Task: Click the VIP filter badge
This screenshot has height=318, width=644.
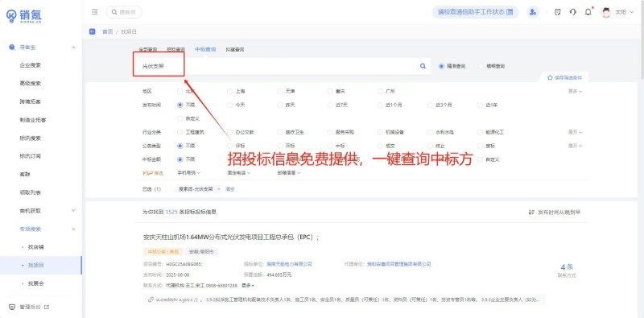Action: point(153,173)
